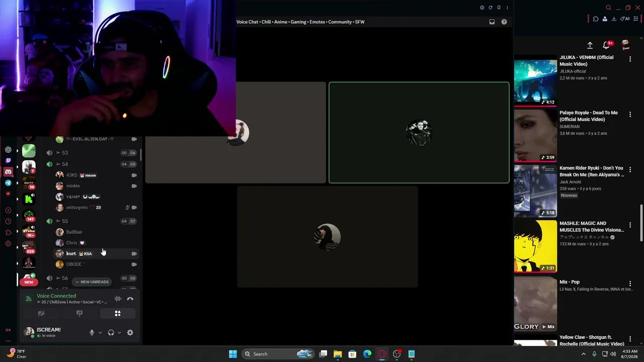
Task: Select user BalBlair in channel 55
Action: tap(96, 232)
